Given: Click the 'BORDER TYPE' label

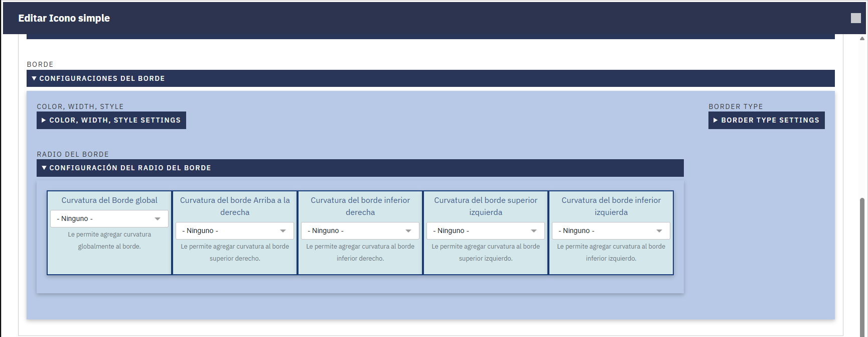Looking at the screenshot, I should coord(736,106).
